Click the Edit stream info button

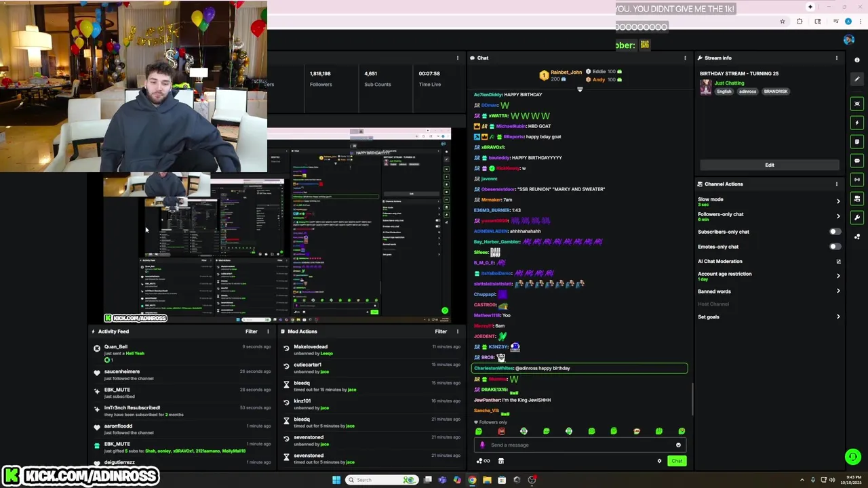(770, 165)
